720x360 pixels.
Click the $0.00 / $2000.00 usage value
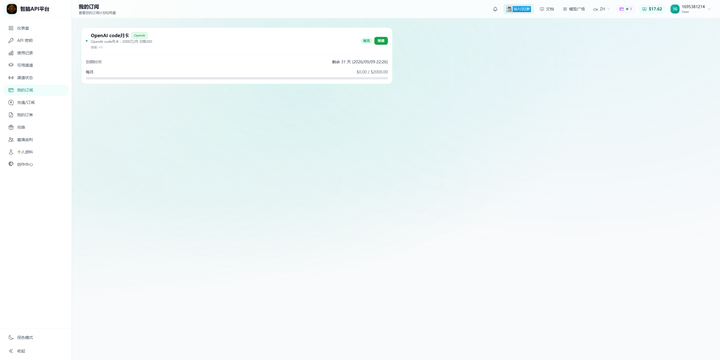click(x=372, y=72)
